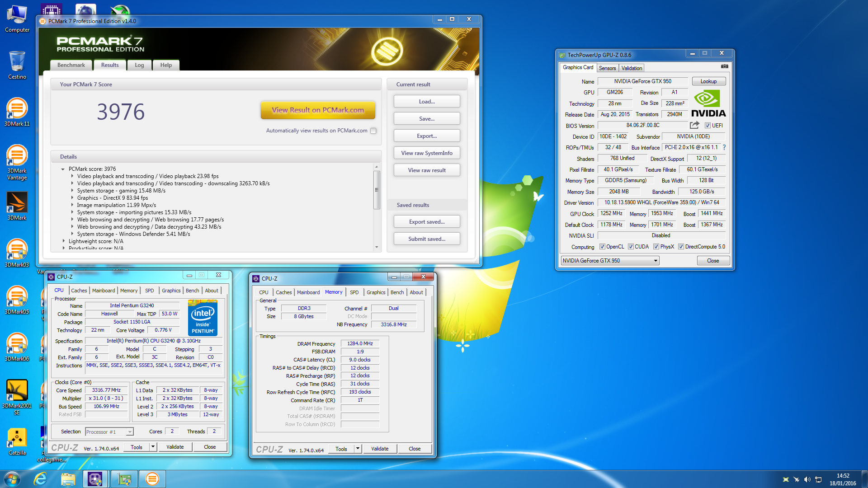Toggle the OpenCL checkbox in GPU-Z
This screenshot has height=488, width=868.
pyautogui.click(x=602, y=247)
